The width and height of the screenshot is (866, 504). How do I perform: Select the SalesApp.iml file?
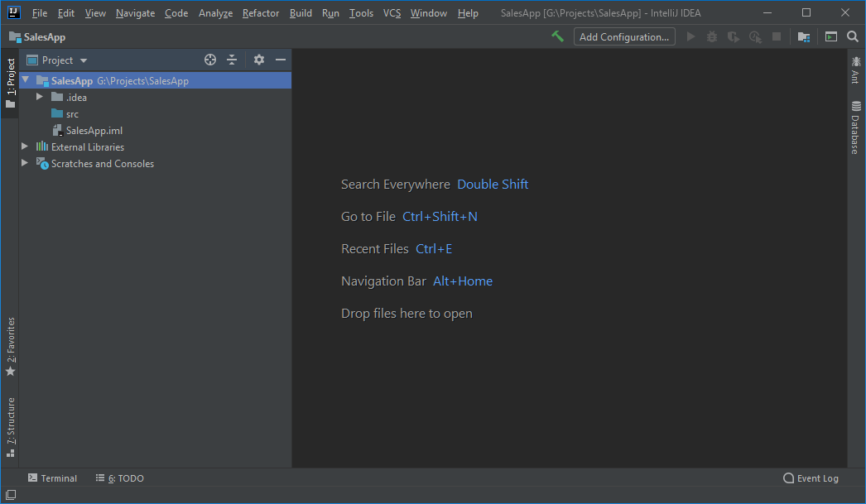(155, 130)
